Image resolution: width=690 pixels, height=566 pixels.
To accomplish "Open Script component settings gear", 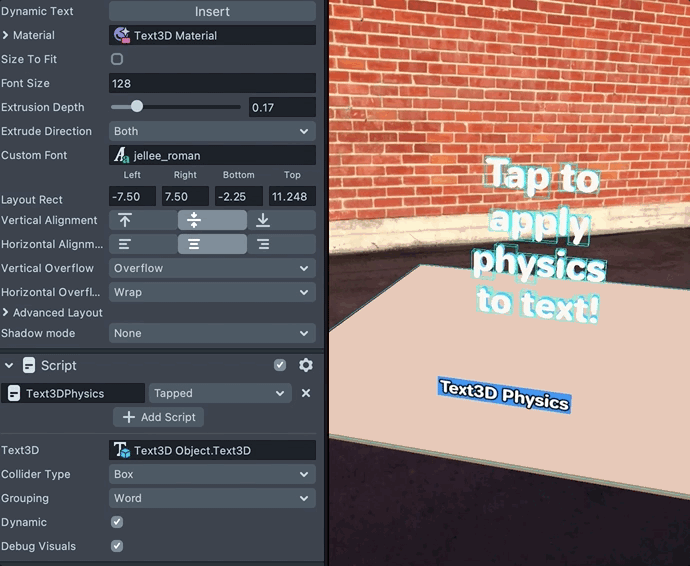I will (x=306, y=366).
